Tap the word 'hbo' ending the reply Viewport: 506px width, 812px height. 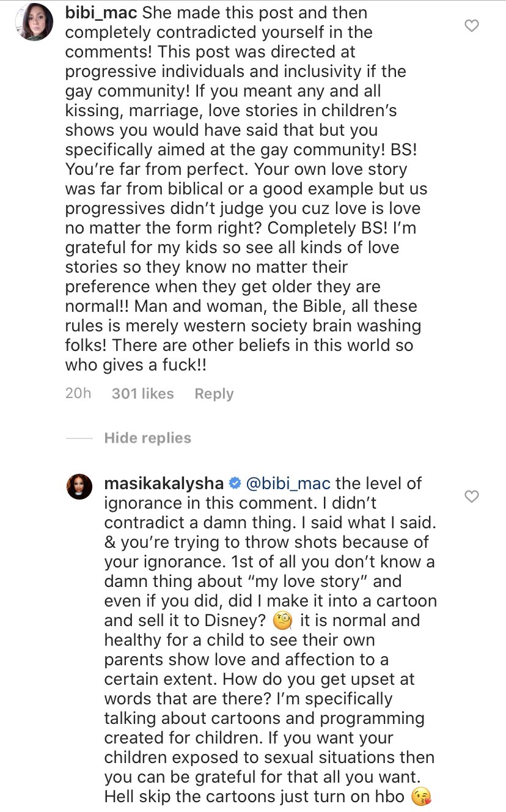[x=389, y=797]
